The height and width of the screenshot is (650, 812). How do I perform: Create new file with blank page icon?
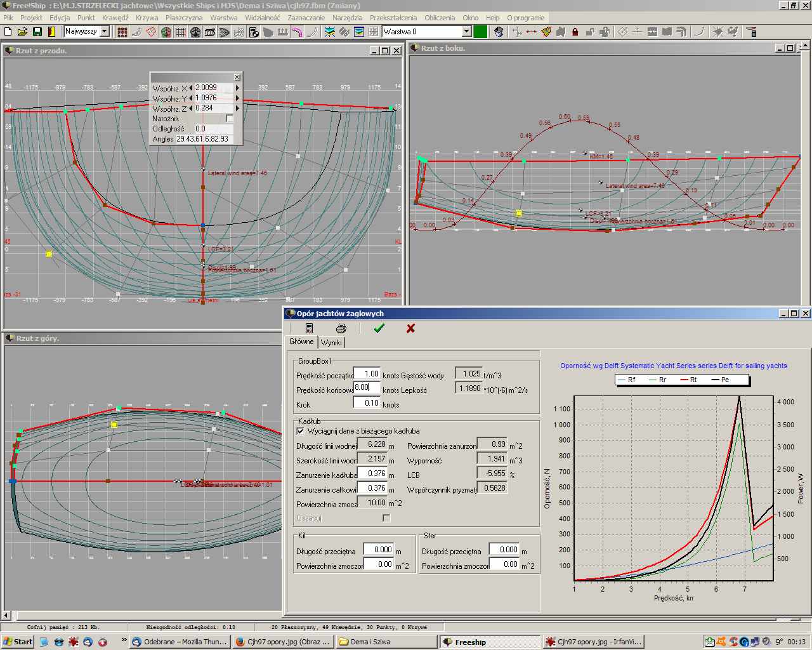pos(8,32)
